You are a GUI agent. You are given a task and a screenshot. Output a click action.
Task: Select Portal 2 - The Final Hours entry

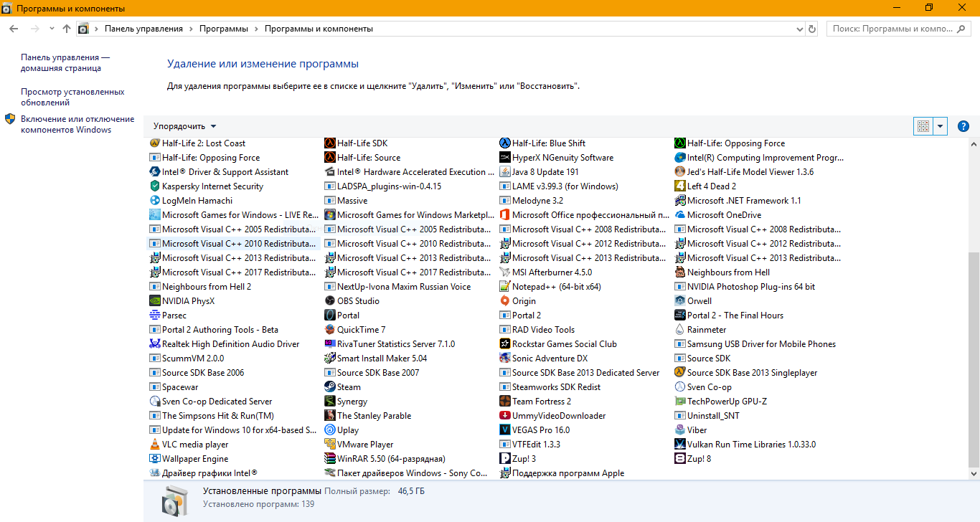coord(729,315)
